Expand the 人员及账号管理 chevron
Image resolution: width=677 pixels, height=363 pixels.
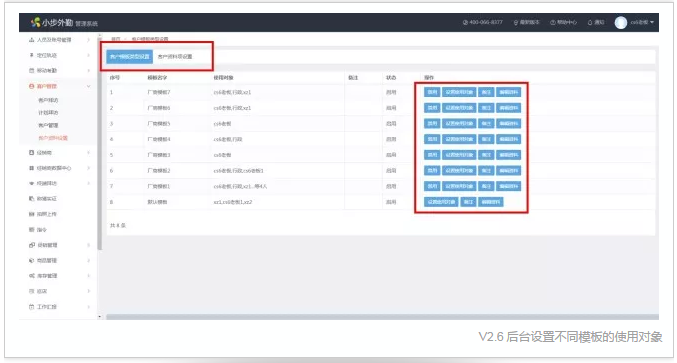(x=89, y=40)
